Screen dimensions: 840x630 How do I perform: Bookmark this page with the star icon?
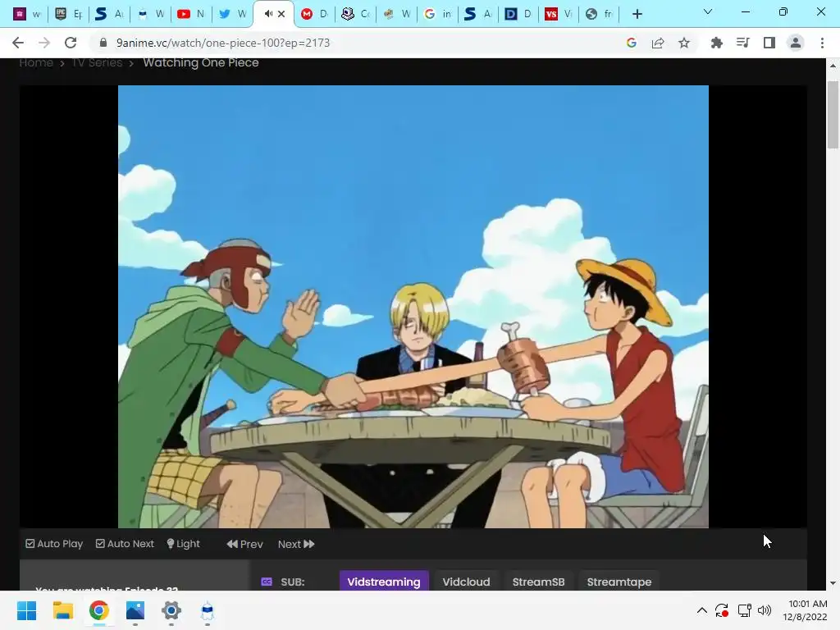point(684,43)
